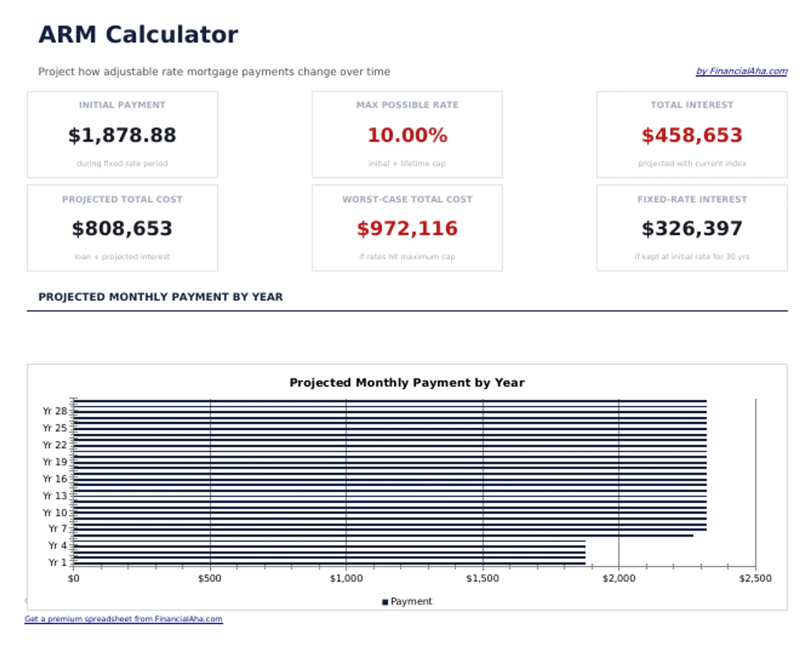Image resolution: width=812 pixels, height=648 pixels.
Task: Click the $0 axis label
Action: (74, 578)
